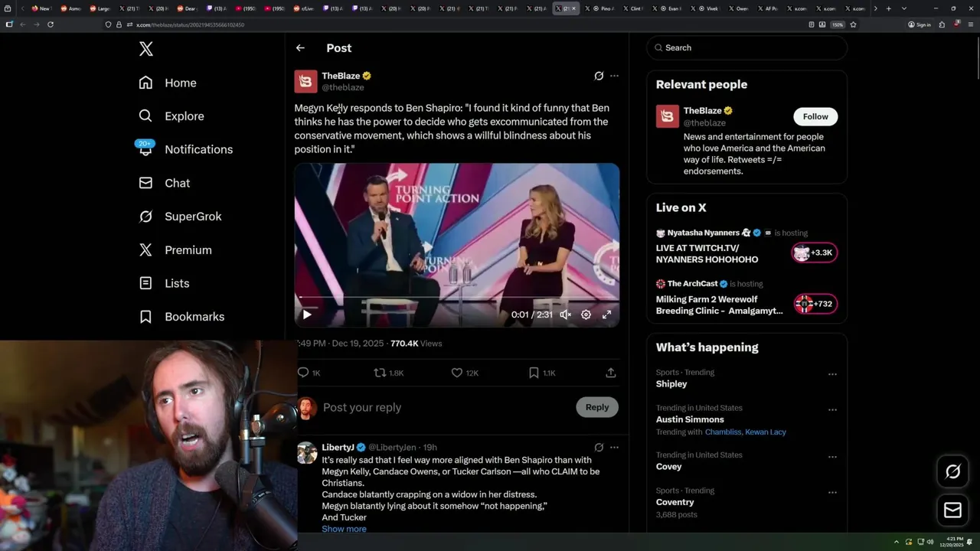
Task: Click the address bar URL
Action: pos(190,24)
